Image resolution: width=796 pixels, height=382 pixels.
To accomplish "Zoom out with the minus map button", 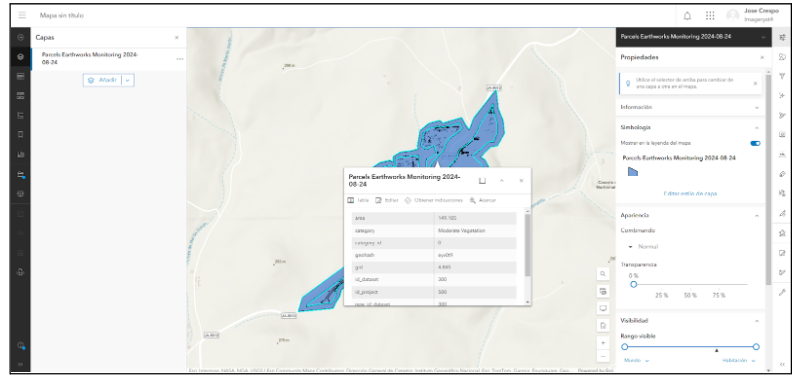I will 603,357.
